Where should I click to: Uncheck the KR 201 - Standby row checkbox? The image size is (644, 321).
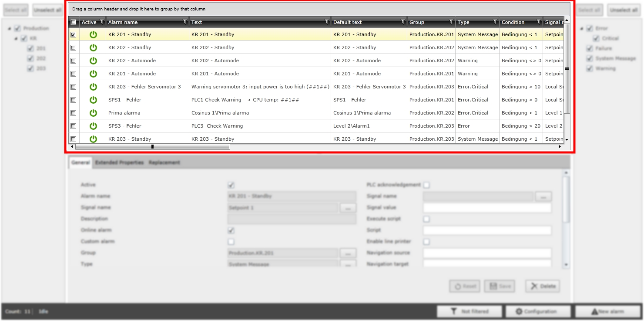point(73,34)
